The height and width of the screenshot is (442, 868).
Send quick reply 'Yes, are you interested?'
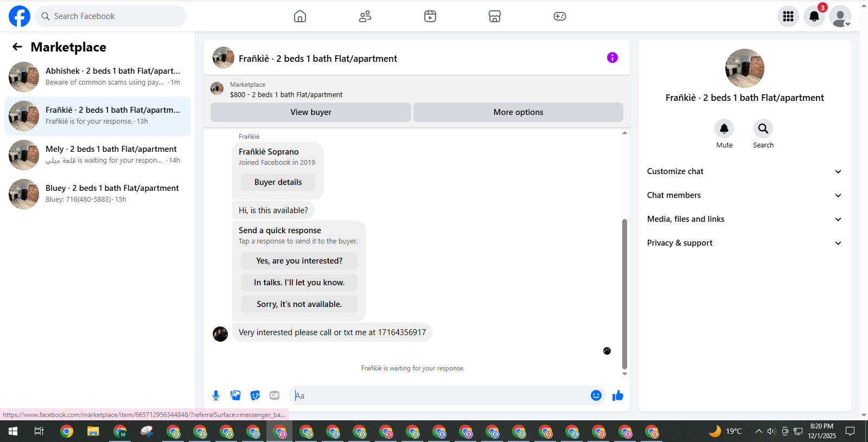[299, 261]
